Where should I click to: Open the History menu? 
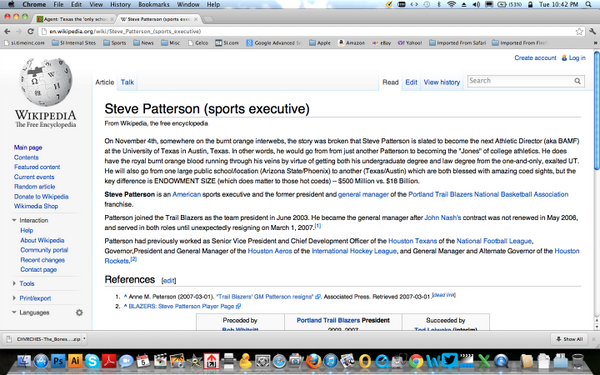[x=120, y=5]
